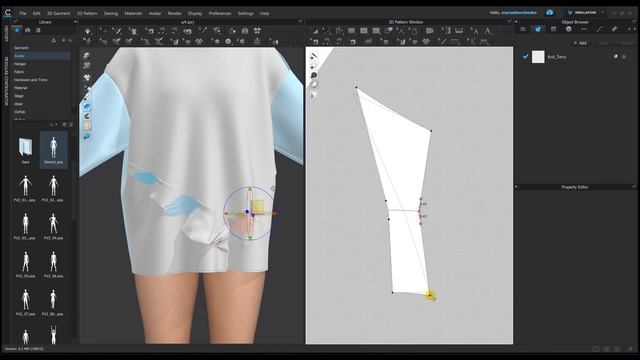Open the round Button tab icon in Object Browser

[x=569, y=29]
